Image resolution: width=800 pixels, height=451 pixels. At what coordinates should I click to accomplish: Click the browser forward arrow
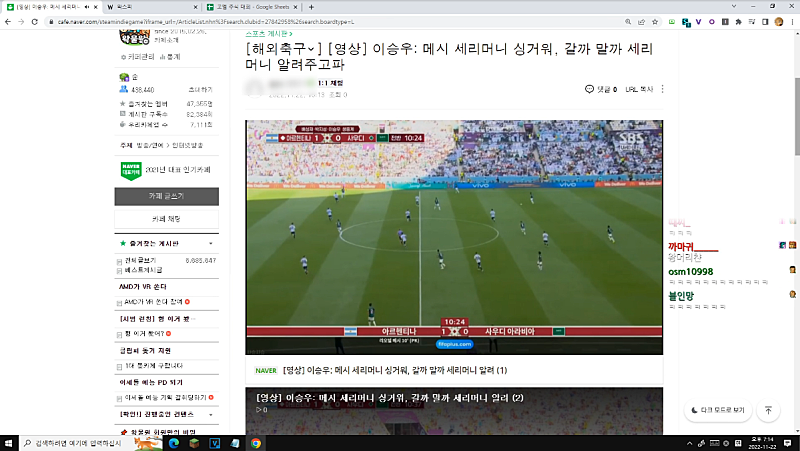point(21,22)
